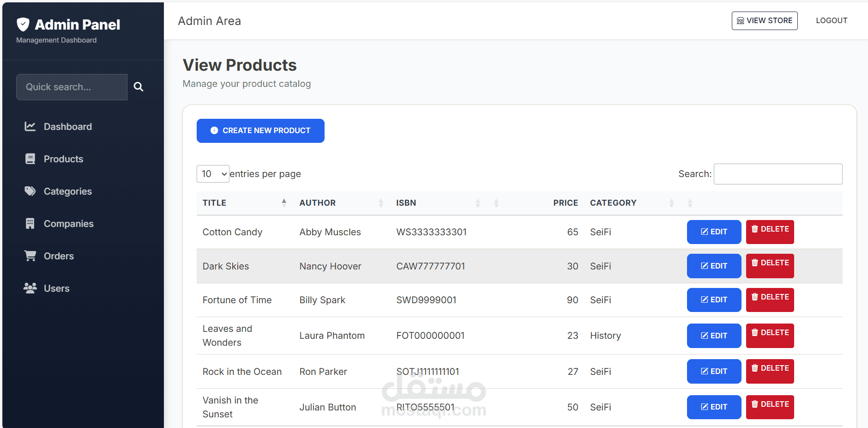Edit the Cotton Candy product
The width and height of the screenshot is (868, 428).
click(x=714, y=232)
